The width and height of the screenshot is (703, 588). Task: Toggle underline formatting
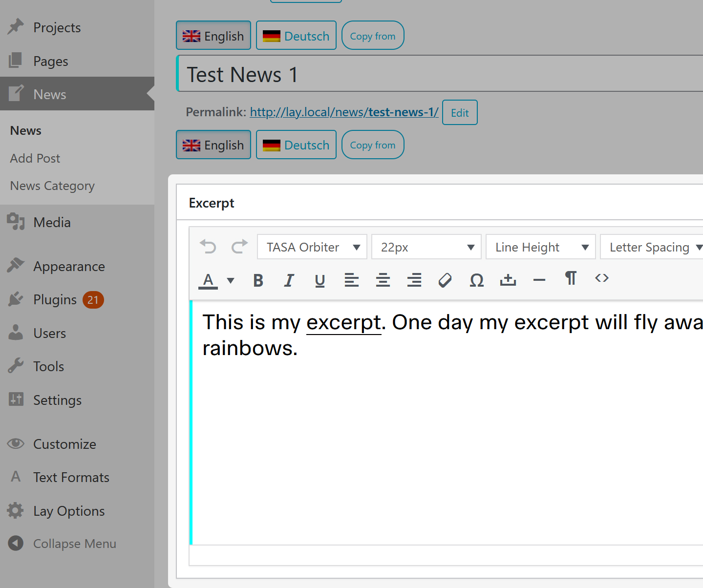pos(320,280)
